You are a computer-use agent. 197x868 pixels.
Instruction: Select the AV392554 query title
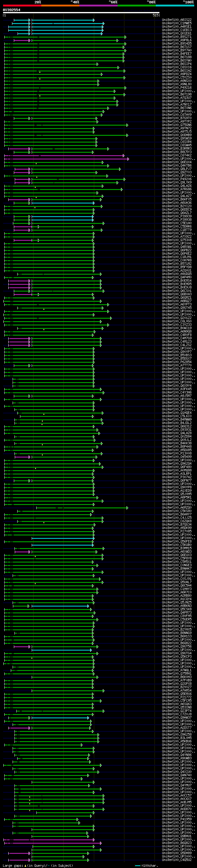(x=11, y=10)
